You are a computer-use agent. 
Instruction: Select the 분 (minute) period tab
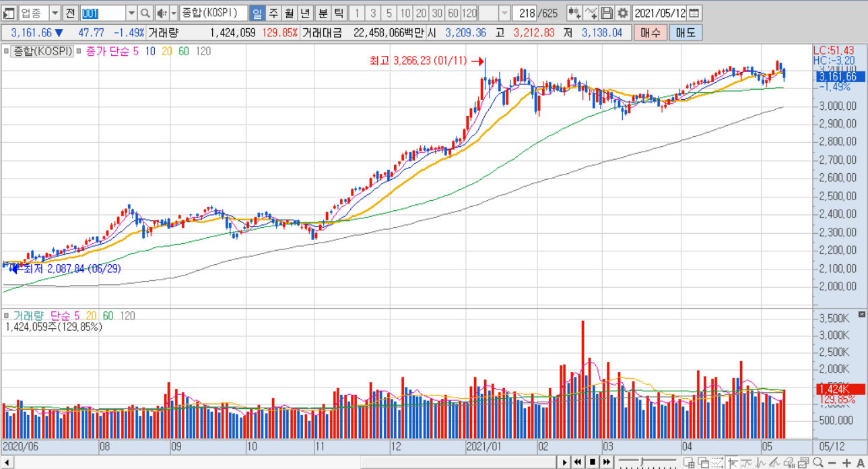[x=323, y=13]
